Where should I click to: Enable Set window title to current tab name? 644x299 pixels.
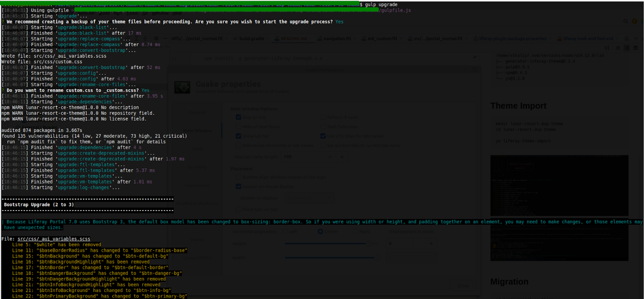pyautogui.click(x=323, y=145)
